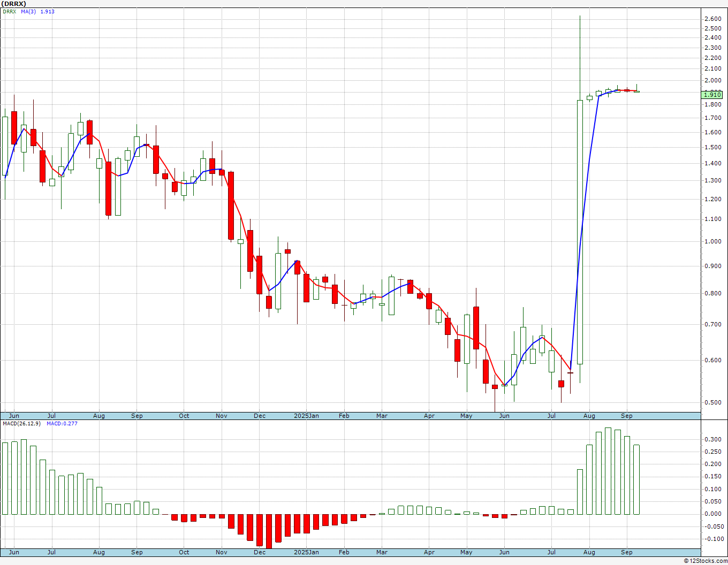Click the 1.400 price axis label
728x565 pixels.
(x=712, y=163)
